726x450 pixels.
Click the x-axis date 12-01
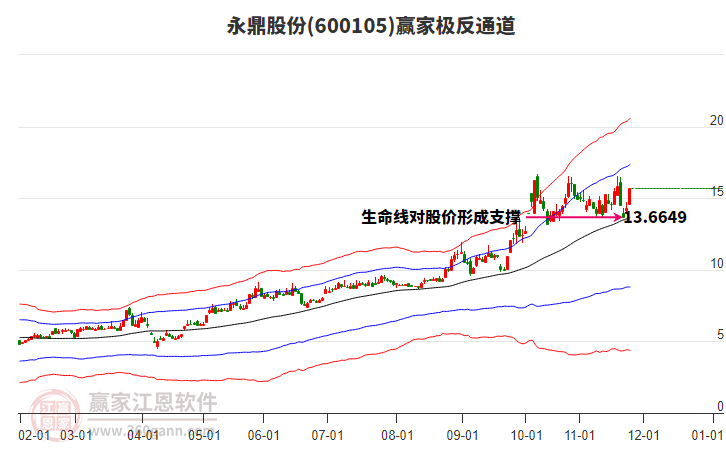[644, 436]
